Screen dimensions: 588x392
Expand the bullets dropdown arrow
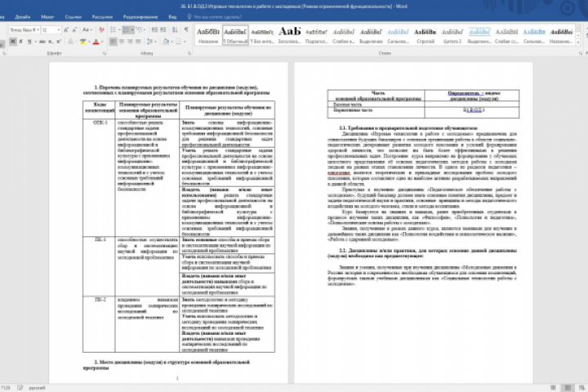coord(119,29)
